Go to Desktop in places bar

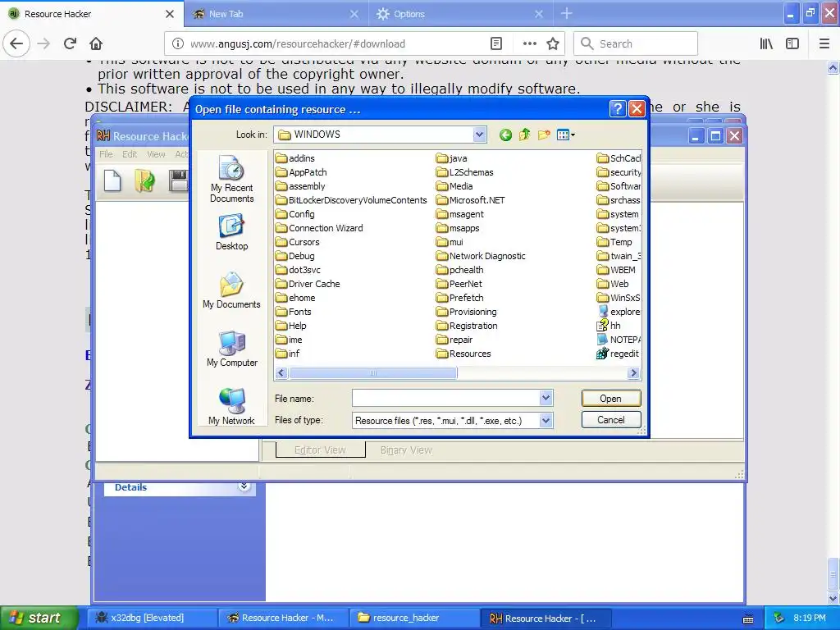click(x=231, y=232)
